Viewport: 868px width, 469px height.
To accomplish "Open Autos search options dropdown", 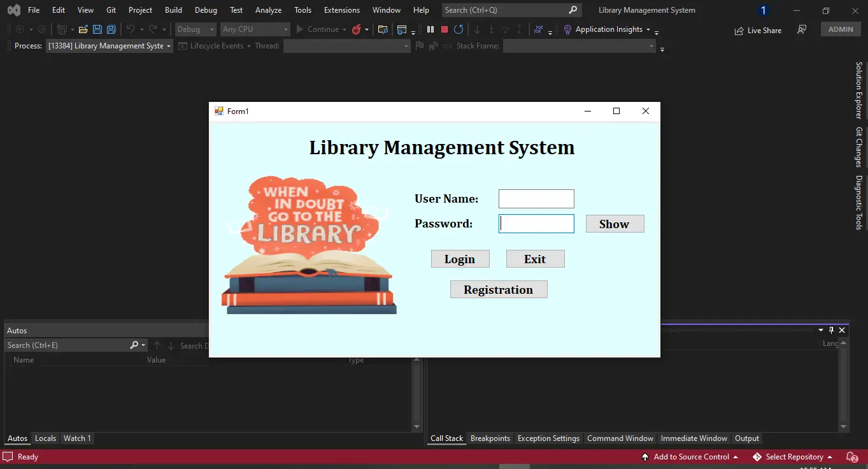I will [143, 345].
